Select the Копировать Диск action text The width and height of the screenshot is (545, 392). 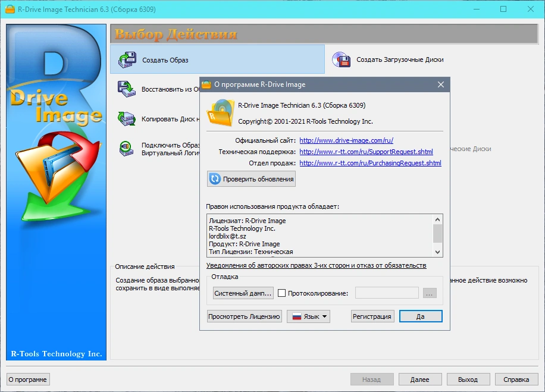pyautogui.click(x=170, y=119)
